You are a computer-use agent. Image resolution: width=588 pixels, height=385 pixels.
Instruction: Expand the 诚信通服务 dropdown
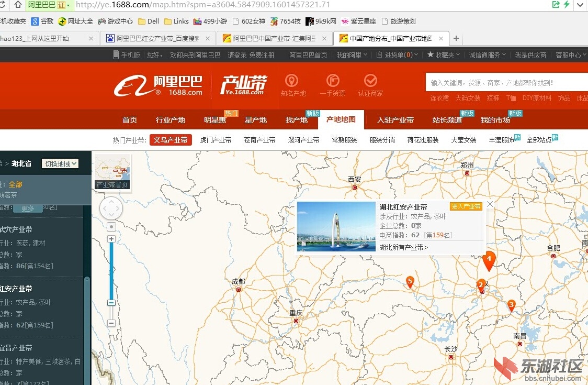[487, 55]
